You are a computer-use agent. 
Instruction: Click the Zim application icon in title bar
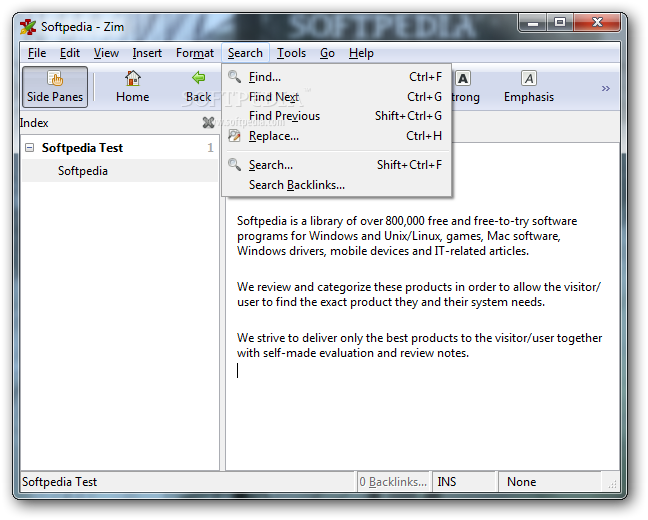pyautogui.click(x=28, y=27)
